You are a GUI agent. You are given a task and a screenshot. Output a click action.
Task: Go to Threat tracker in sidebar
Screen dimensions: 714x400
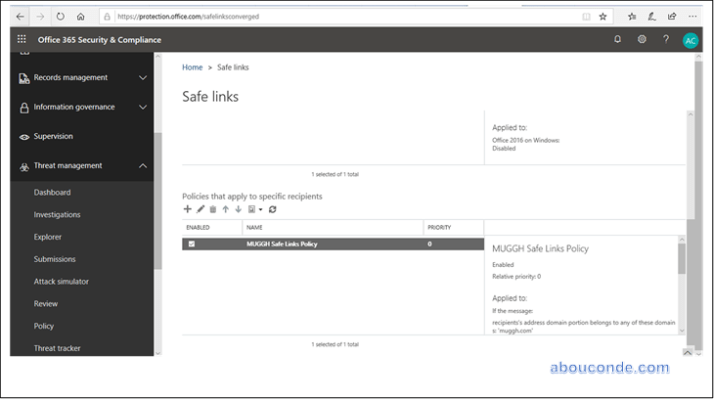[56, 348]
